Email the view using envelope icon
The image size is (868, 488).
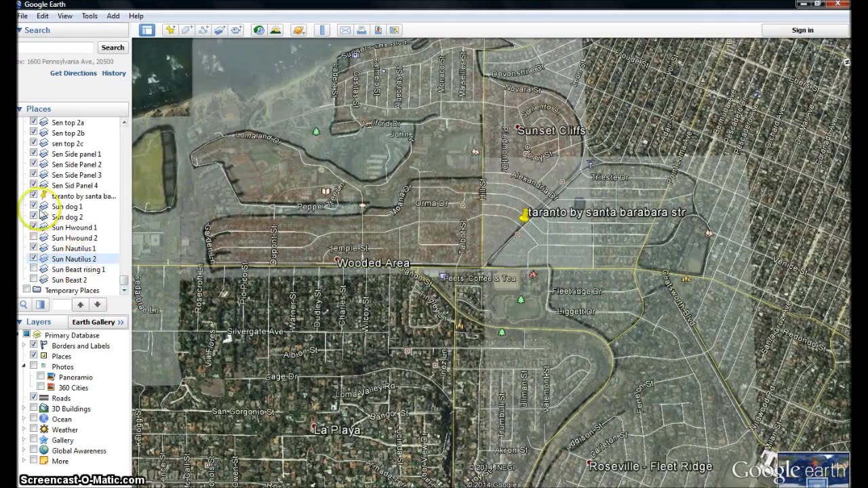[x=345, y=30]
